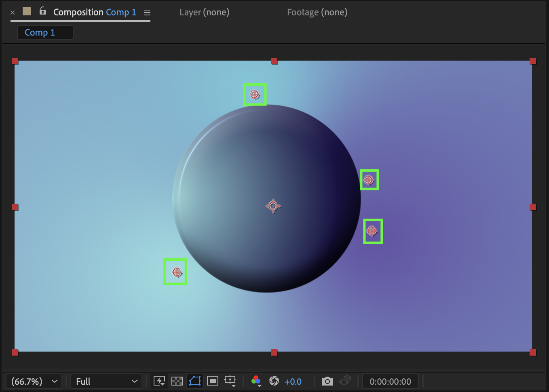Switch to the Layer (none) tab
This screenshot has width=549, height=392.
coord(204,13)
